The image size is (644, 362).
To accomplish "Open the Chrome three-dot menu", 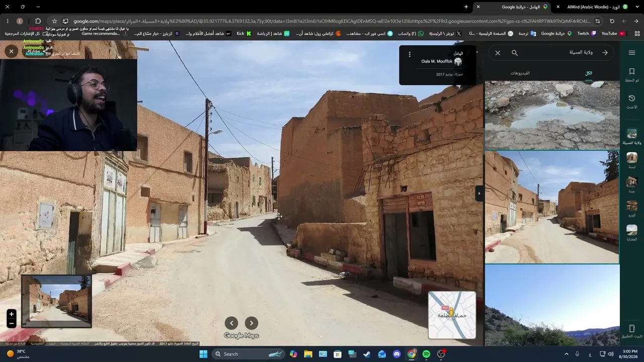I will (x=7, y=21).
